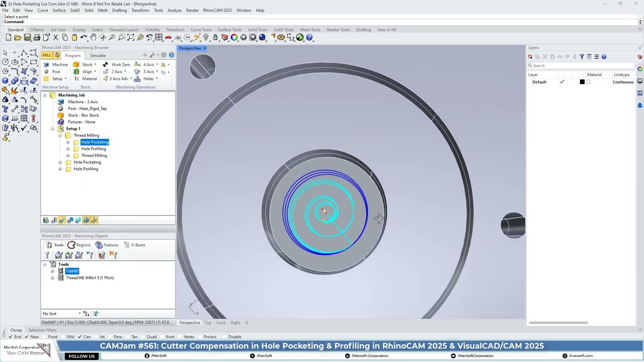Select Post - Haas_Rigid_Tap tree item
Screen dimensions: 644x362
click(87, 109)
